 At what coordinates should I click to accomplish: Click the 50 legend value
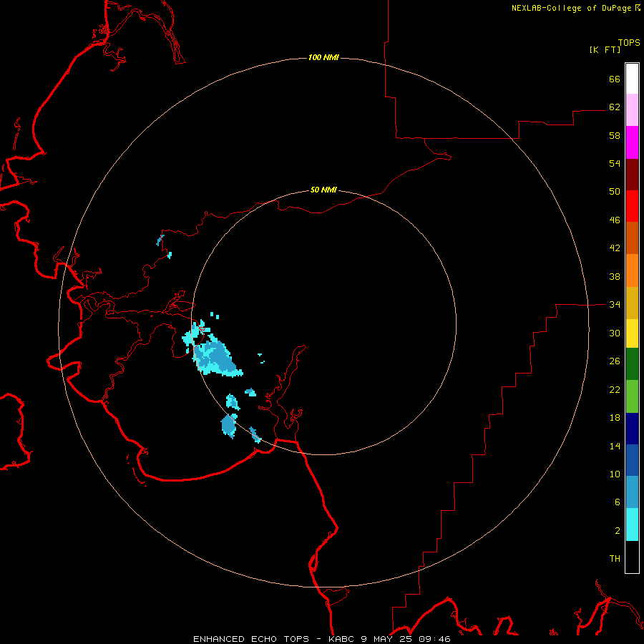click(x=615, y=192)
